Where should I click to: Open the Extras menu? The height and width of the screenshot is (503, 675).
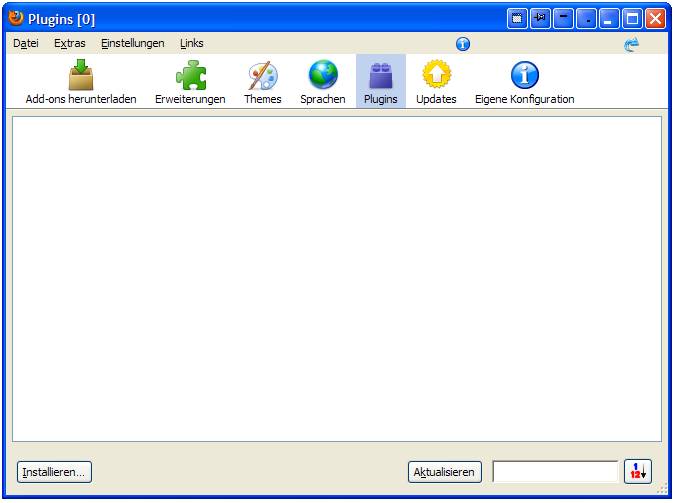tap(70, 43)
